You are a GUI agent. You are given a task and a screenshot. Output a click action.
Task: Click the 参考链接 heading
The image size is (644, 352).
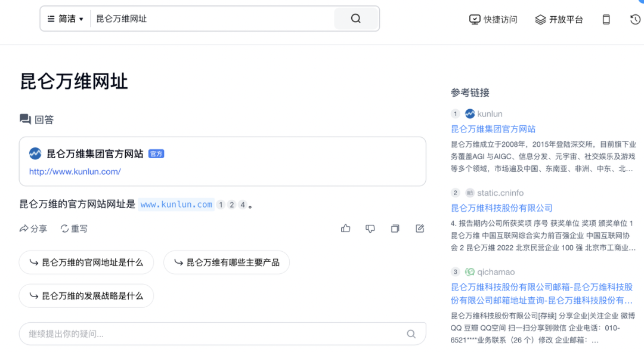pos(470,93)
